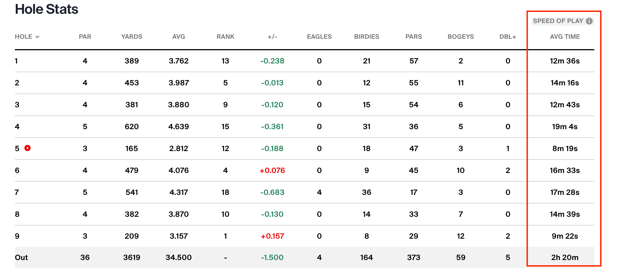Click the PAR column header
The width and height of the screenshot is (644, 269).
pos(85,37)
